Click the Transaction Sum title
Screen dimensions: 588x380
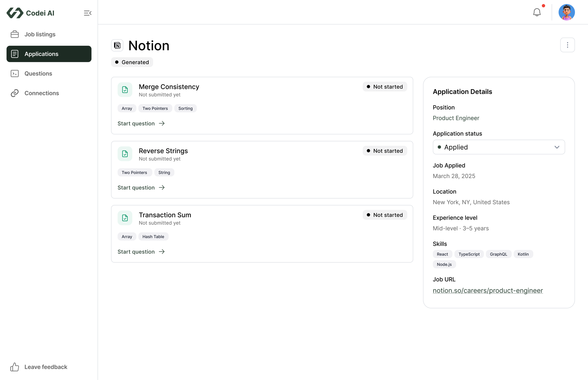coord(165,215)
